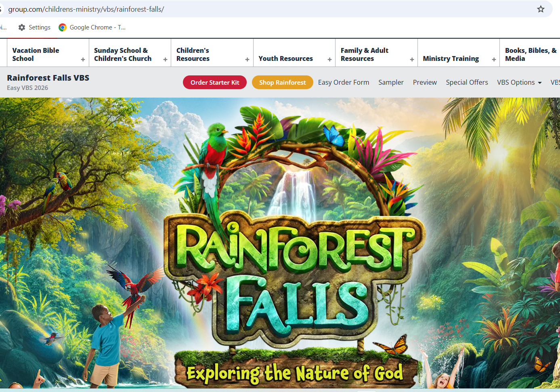View the Special Offers page
The image size is (560, 392).
(x=467, y=82)
